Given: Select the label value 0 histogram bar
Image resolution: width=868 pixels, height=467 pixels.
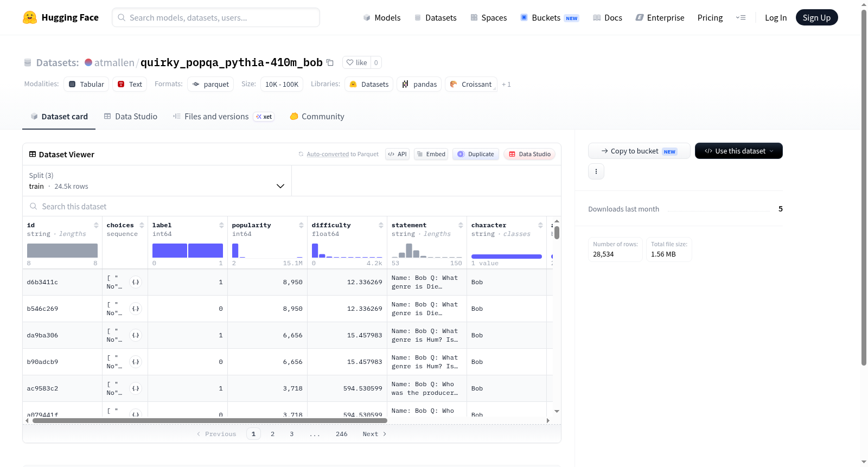Looking at the screenshot, I should pyautogui.click(x=170, y=251).
